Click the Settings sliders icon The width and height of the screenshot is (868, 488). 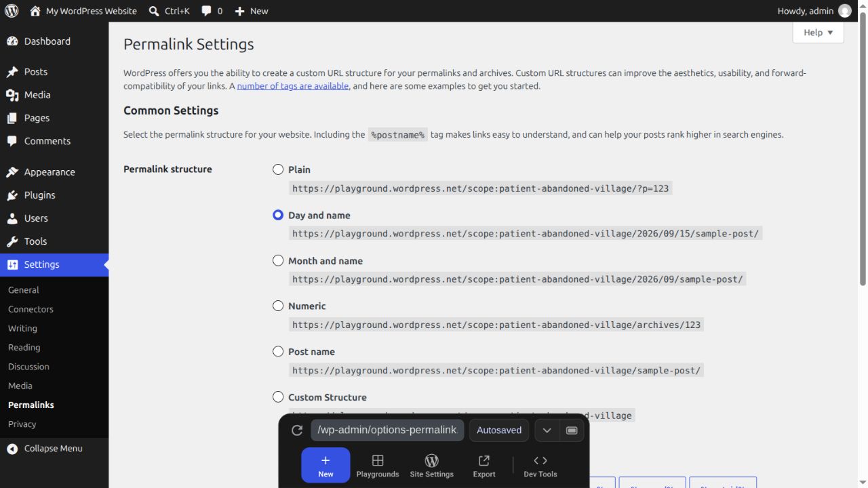[12, 264]
